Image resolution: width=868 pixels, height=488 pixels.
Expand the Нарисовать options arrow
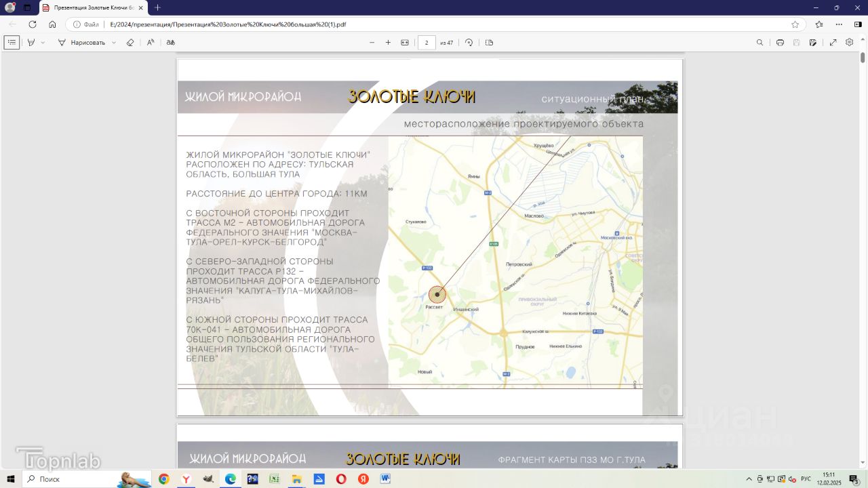(x=113, y=42)
